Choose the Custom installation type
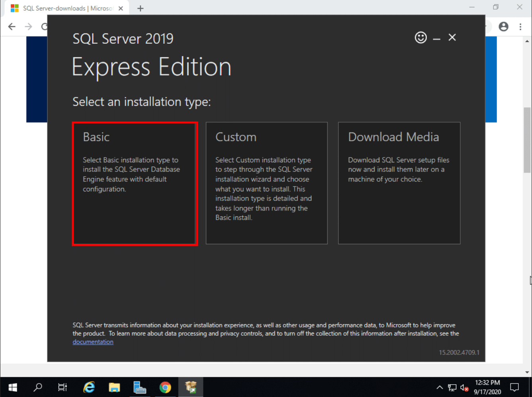This screenshot has height=397, width=532. pyautogui.click(x=266, y=183)
